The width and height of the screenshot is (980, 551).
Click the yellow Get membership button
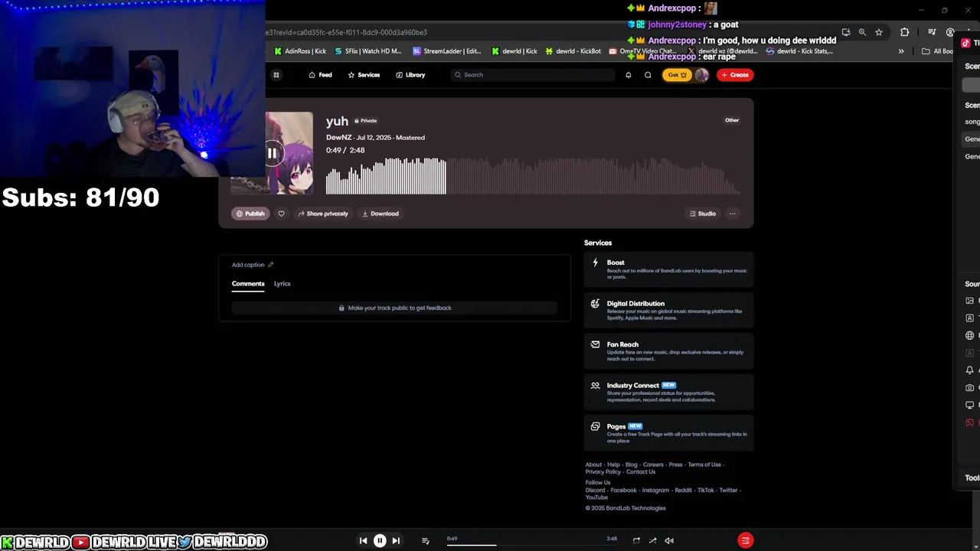(676, 75)
